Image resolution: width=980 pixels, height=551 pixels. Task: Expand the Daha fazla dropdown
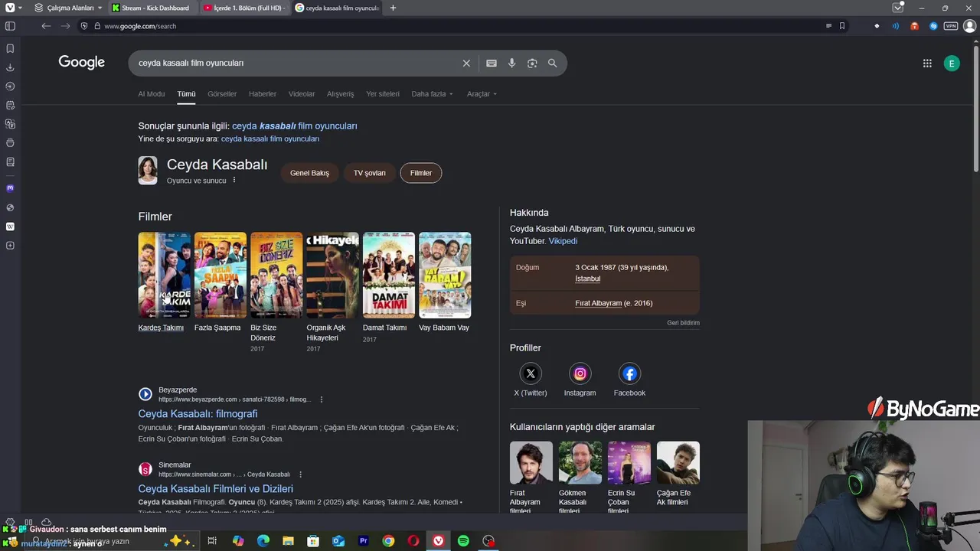433,94
